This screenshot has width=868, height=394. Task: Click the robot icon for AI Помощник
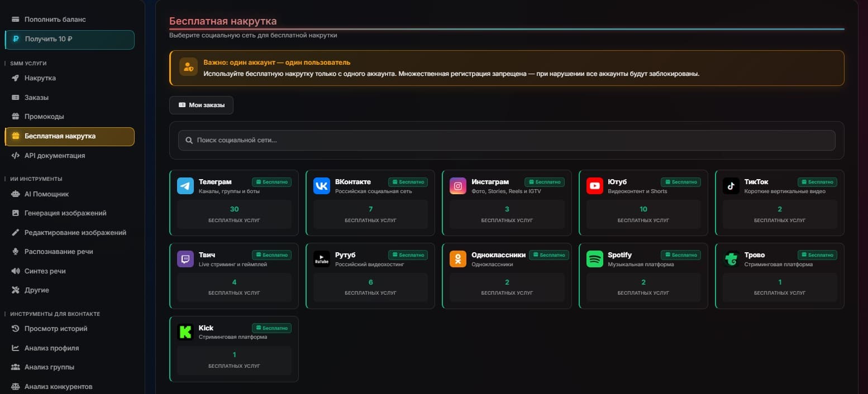coord(16,194)
